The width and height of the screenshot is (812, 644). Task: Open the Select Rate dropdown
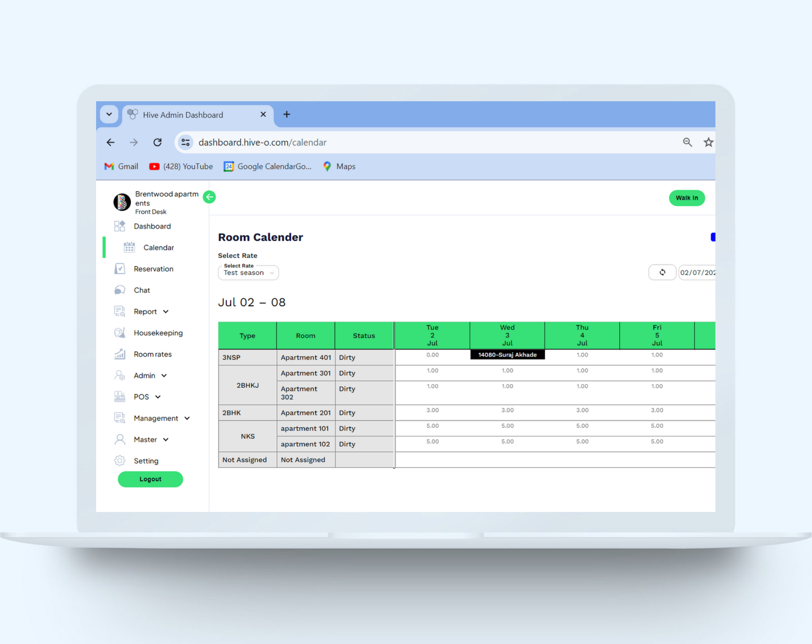(248, 273)
